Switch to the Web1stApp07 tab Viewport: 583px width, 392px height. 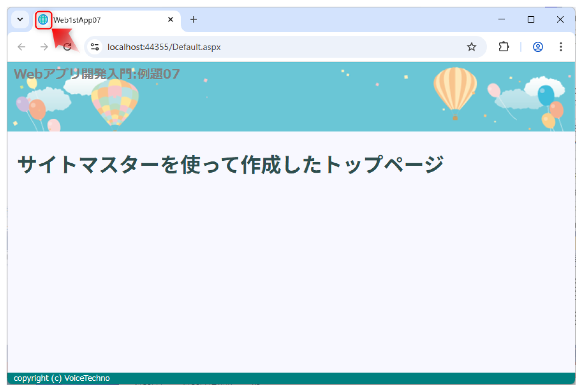pos(95,20)
